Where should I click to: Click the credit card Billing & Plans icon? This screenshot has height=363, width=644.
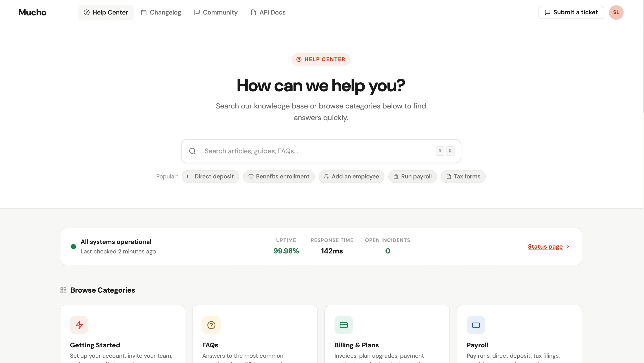coord(344,325)
